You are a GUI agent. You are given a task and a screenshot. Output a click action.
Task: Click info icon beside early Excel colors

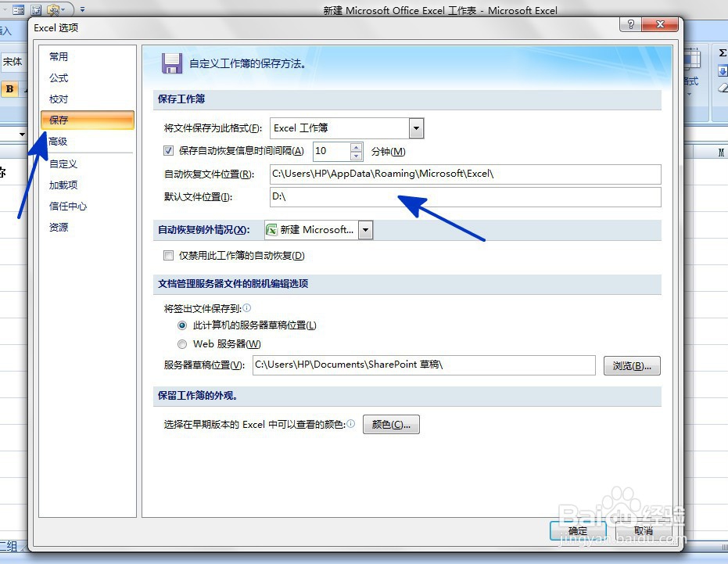tap(351, 423)
